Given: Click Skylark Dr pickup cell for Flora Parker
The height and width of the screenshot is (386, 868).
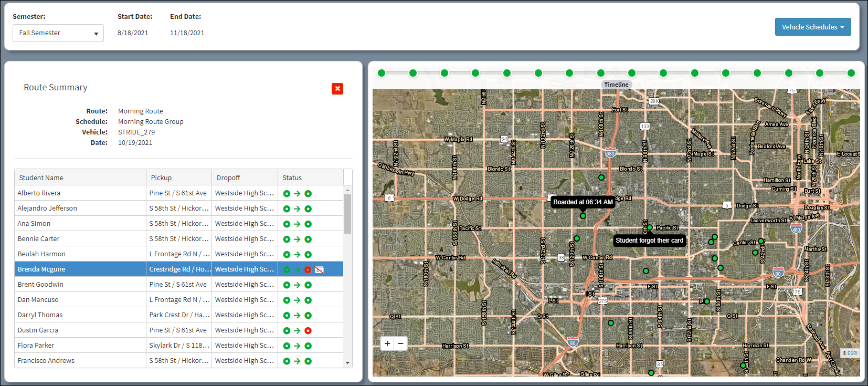Looking at the screenshot, I should pos(179,346).
